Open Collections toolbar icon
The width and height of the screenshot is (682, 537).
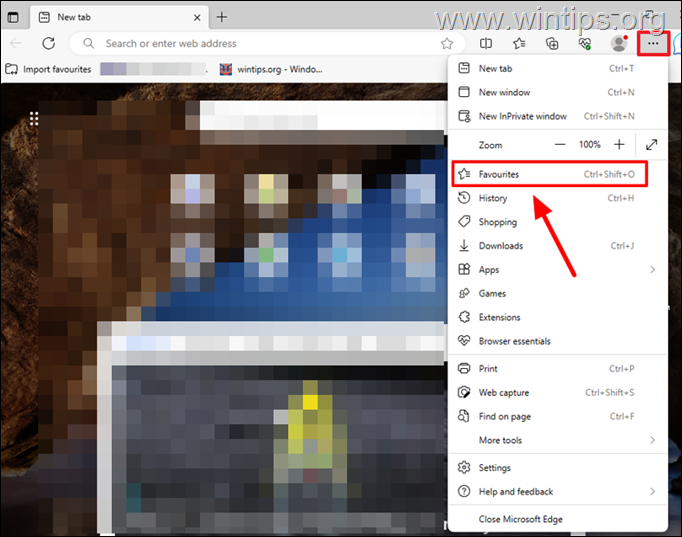(x=552, y=43)
